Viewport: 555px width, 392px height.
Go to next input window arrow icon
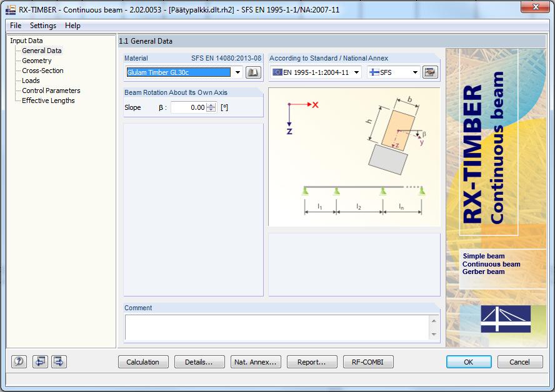tap(59, 361)
